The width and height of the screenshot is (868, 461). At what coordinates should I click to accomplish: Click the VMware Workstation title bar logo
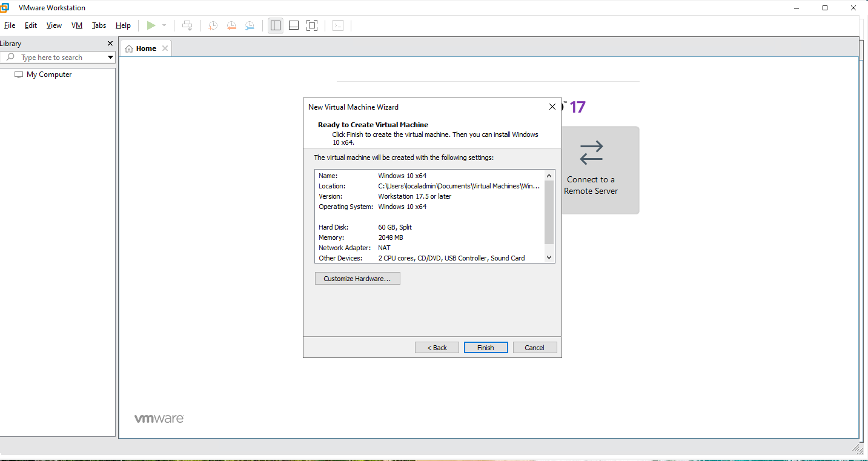pos(5,7)
